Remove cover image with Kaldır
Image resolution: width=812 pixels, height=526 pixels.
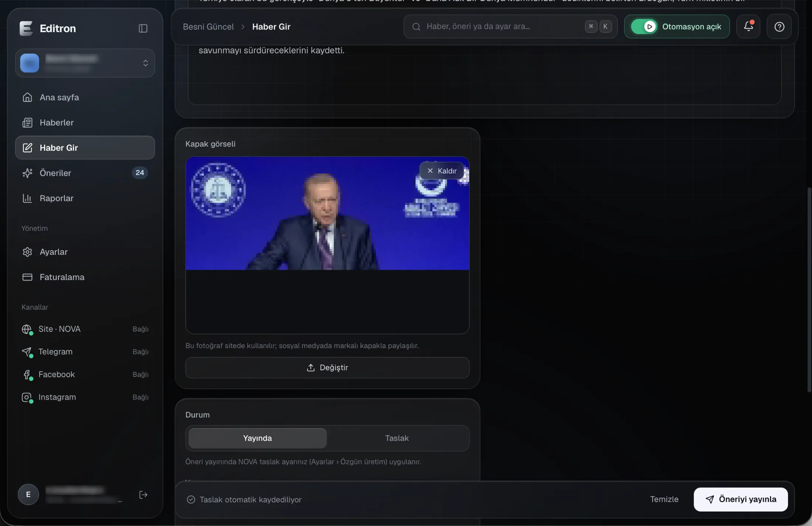[x=442, y=171]
